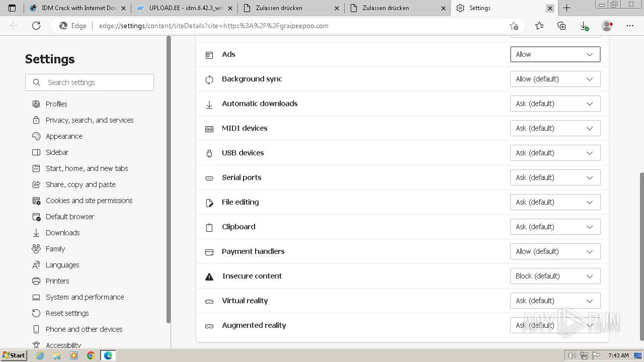This screenshot has height=362, width=644.
Task: Open a new browser tab
Action: pyautogui.click(x=567, y=8)
